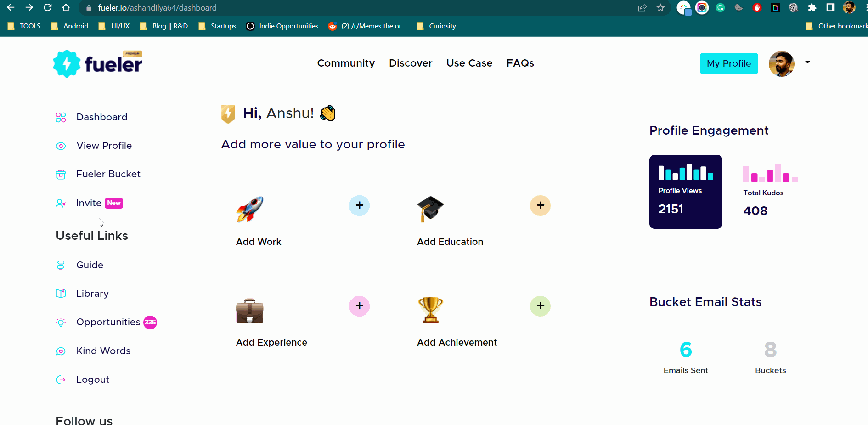This screenshot has width=868, height=425.
Task: Select the Library sidebar icon
Action: pyautogui.click(x=61, y=294)
